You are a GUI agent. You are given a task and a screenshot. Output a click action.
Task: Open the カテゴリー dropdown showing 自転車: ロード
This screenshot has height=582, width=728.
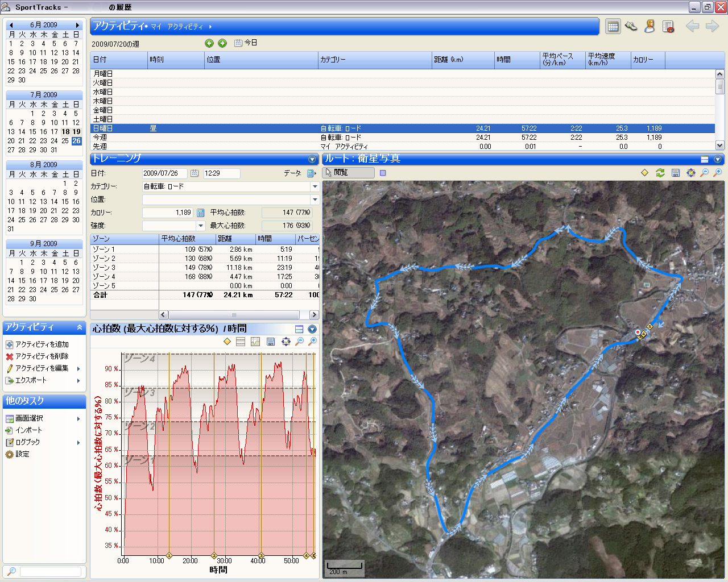click(315, 186)
